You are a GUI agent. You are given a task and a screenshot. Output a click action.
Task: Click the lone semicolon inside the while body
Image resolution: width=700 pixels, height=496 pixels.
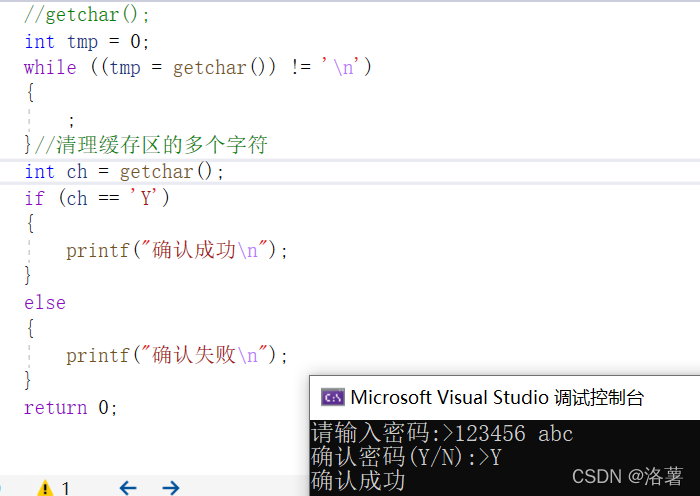pos(71,121)
